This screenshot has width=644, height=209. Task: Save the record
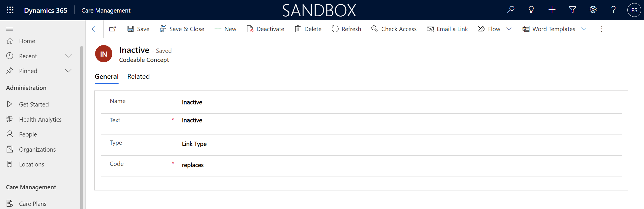coord(138,29)
